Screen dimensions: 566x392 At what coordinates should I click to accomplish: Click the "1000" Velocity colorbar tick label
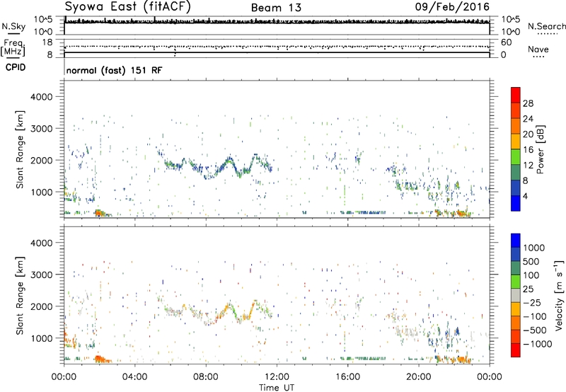coord(534,248)
